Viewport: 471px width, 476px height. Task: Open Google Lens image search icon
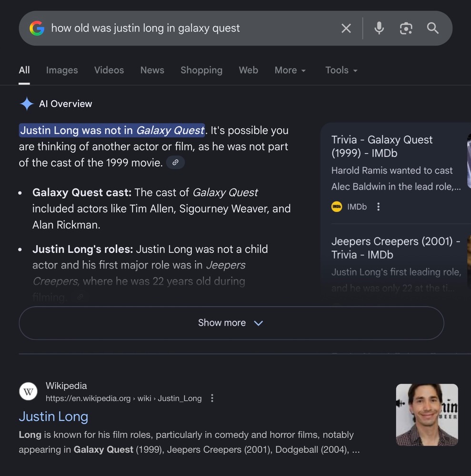[x=406, y=29]
